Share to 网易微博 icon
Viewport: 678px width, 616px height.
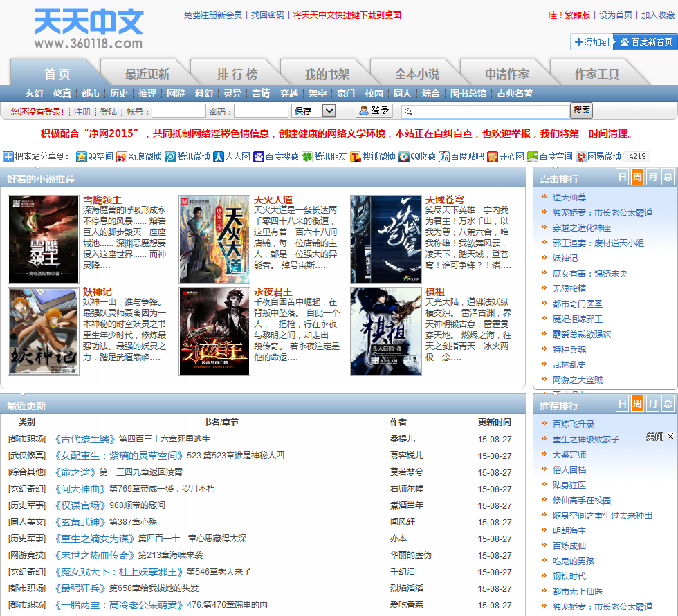coord(581,157)
